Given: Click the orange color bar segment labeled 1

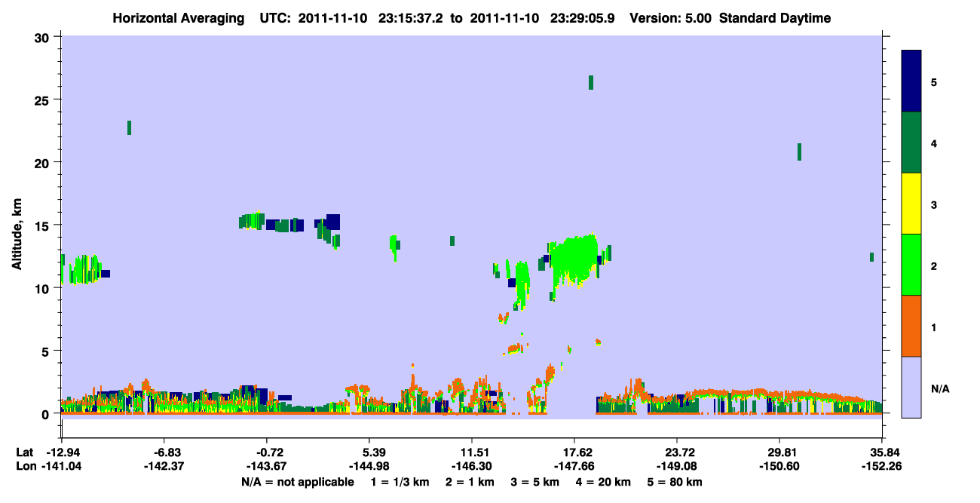Looking at the screenshot, I should [911, 326].
